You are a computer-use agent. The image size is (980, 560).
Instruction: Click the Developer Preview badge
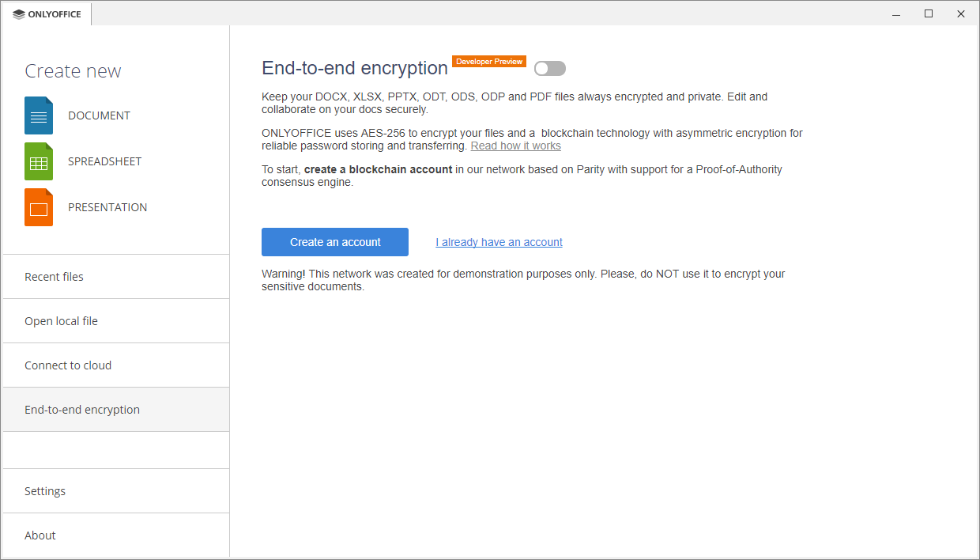pos(489,62)
